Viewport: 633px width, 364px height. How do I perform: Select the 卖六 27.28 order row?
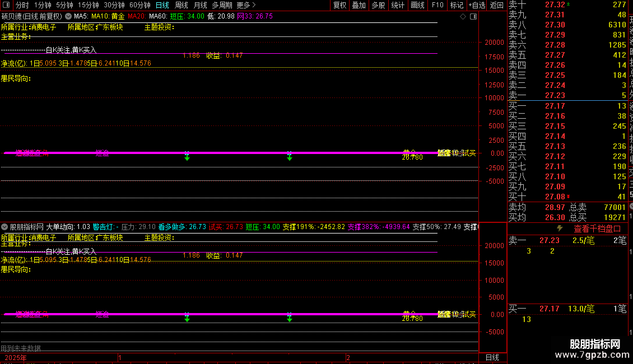(x=567, y=45)
